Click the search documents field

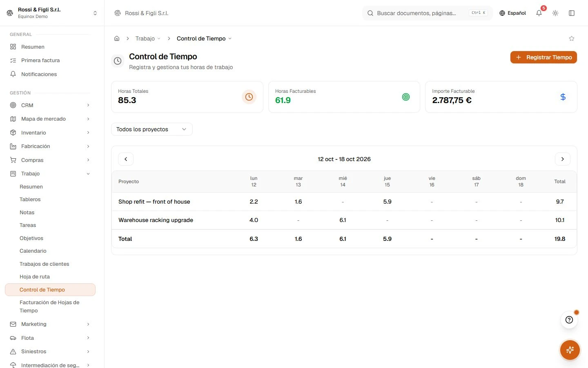click(428, 13)
